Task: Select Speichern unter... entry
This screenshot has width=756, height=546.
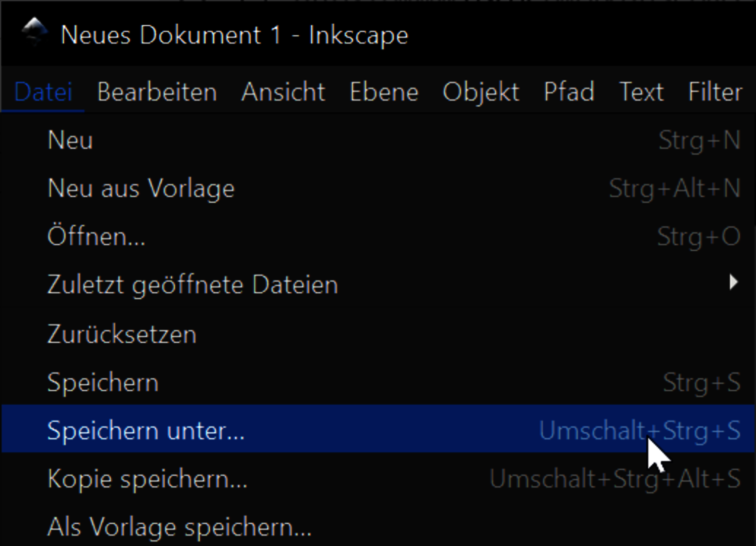Action: (146, 431)
